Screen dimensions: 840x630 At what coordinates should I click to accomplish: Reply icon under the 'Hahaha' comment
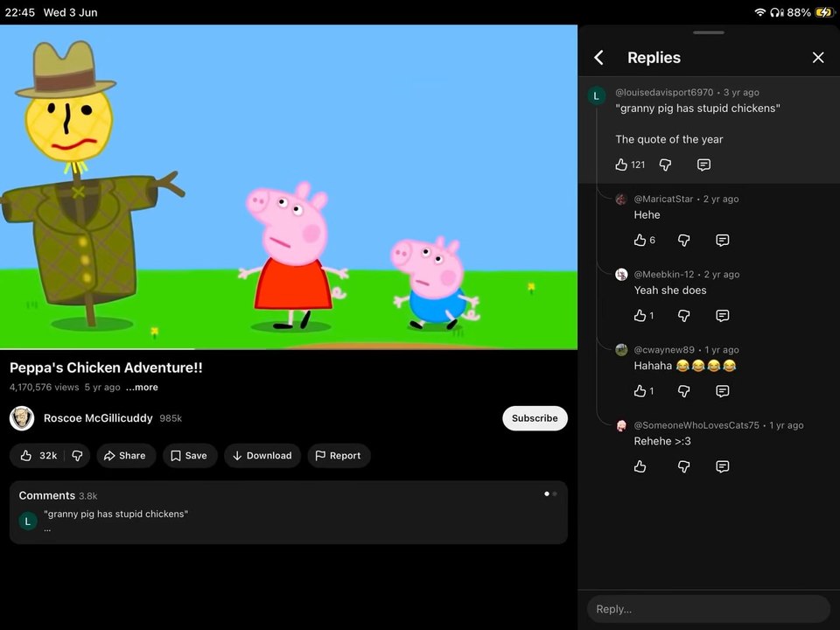pyautogui.click(x=722, y=391)
